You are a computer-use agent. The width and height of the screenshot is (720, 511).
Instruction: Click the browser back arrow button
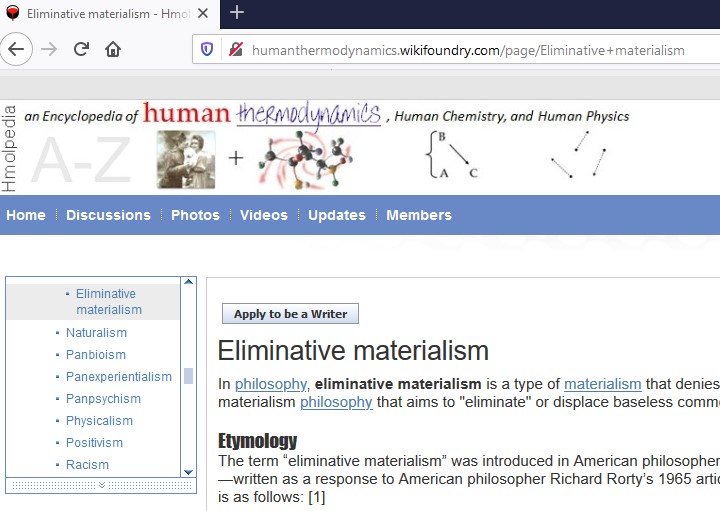click(x=18, y=49)
